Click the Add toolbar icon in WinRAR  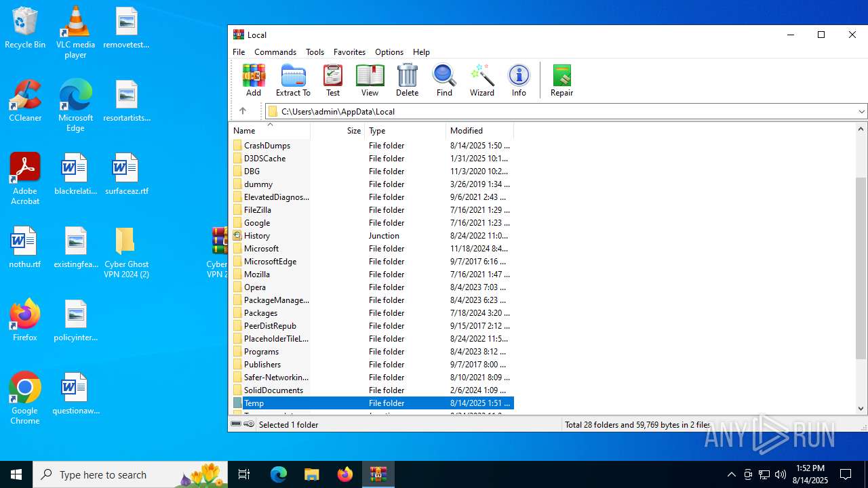[254, 80]
